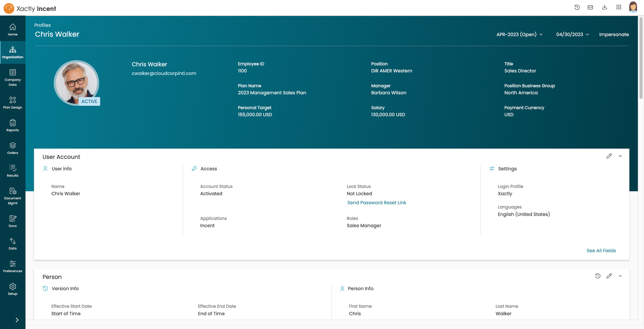Click Send Password Reset Link
644x329 pixels.
377,203
